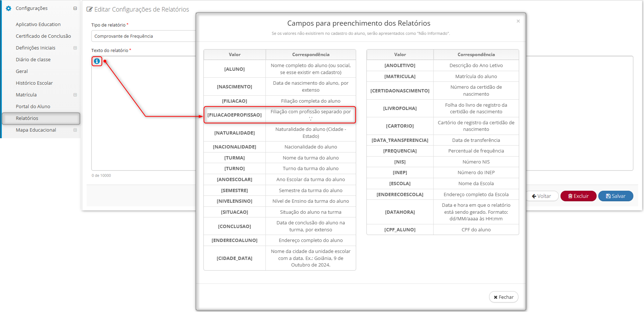Select the [ALUNO] value cell

pos(235,69)
